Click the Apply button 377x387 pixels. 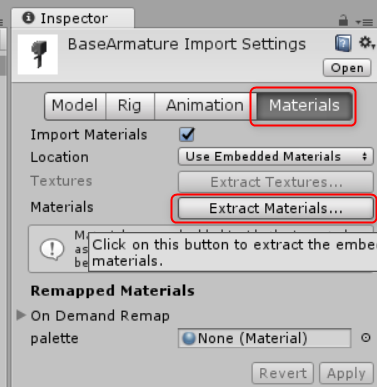coord(346,373)
